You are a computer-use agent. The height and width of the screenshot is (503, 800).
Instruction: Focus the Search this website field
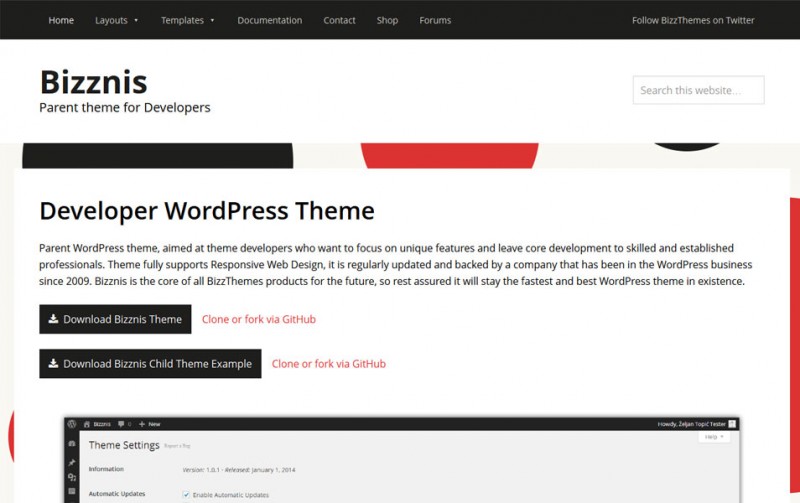click(x=698, y=90)
